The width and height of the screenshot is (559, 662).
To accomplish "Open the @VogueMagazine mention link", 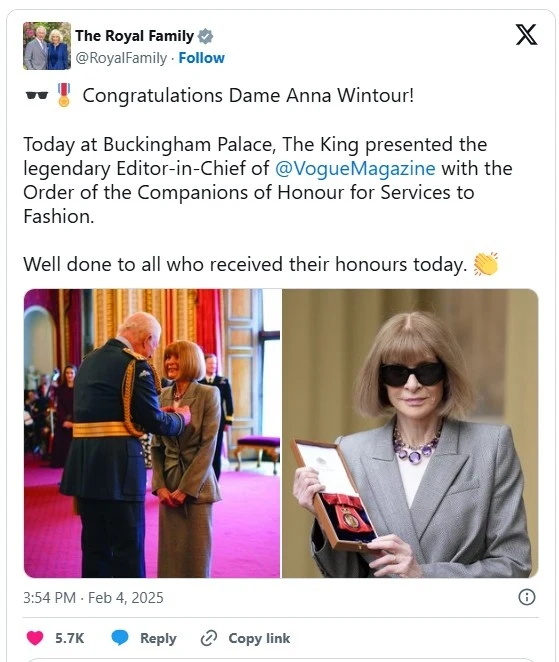I will pyautogui.click(x=355, y=168).
